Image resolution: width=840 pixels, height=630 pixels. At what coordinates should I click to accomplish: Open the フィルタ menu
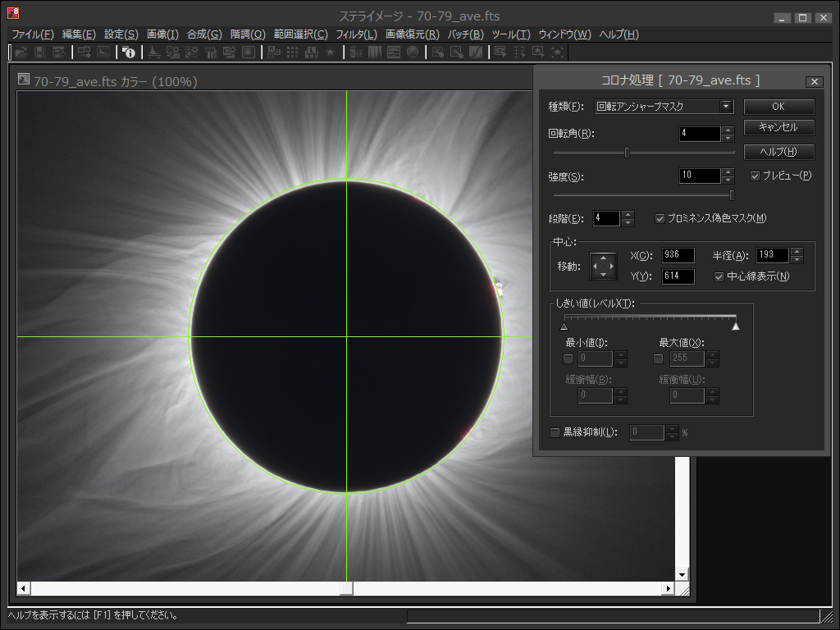click(x=356, y=34)
